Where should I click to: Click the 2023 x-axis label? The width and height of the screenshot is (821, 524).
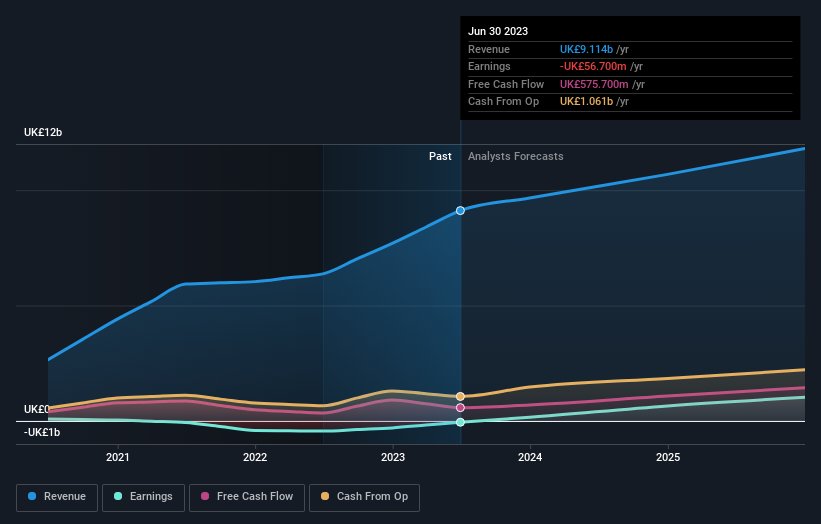(x=393, y=457)
